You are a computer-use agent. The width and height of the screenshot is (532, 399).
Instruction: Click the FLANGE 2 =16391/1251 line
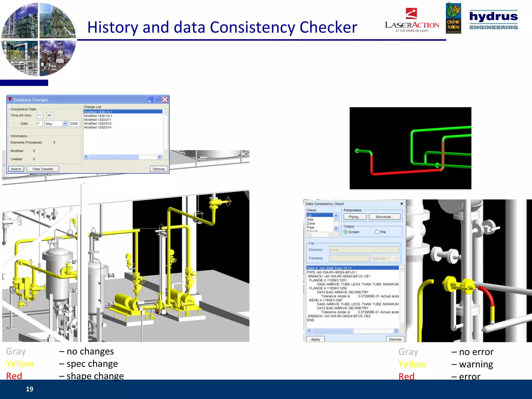point(328,280)
